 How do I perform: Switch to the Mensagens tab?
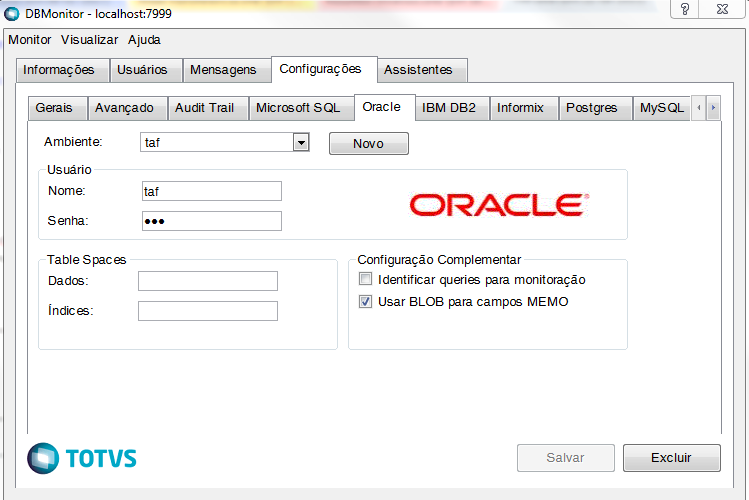[x=227, y=70]
